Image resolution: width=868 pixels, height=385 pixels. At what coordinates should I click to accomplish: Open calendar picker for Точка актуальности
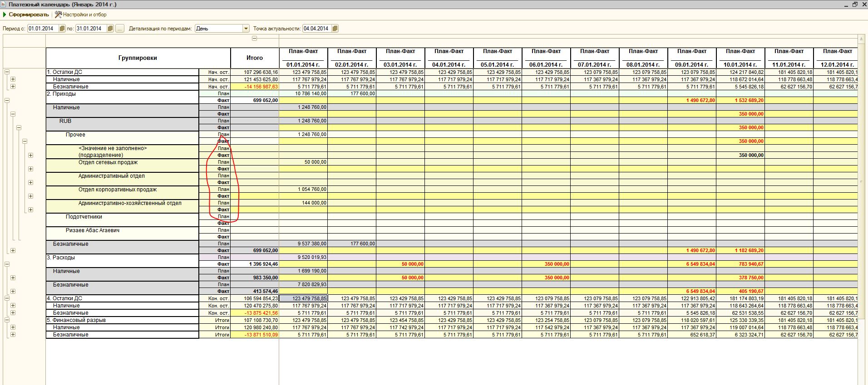tap(335, 29)
